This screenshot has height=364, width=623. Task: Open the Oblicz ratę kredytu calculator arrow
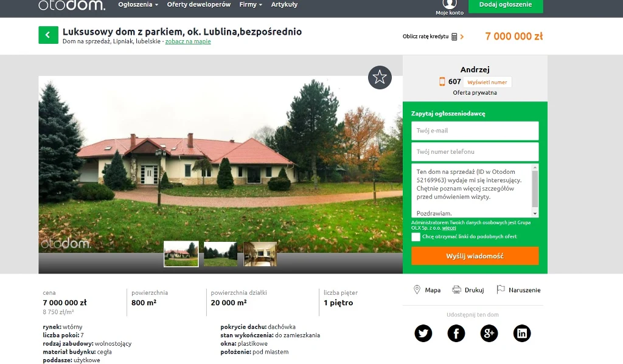462,36
